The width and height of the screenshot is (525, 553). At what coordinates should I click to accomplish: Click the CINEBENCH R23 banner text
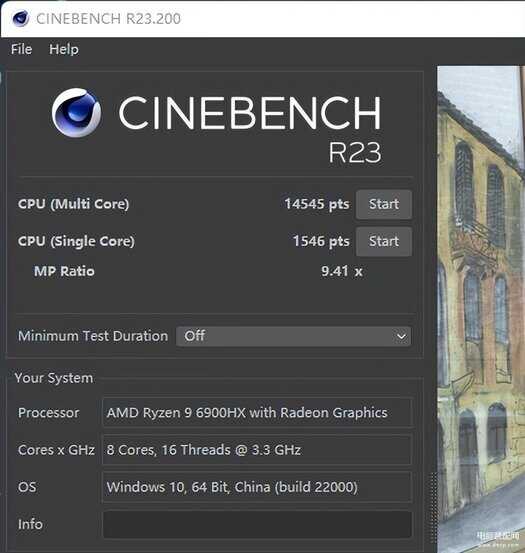(250, 128)
